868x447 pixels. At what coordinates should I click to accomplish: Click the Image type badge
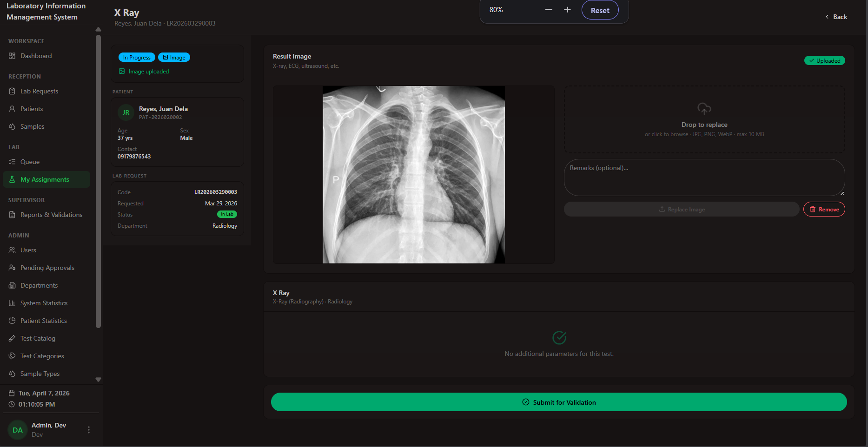[174, 57]
